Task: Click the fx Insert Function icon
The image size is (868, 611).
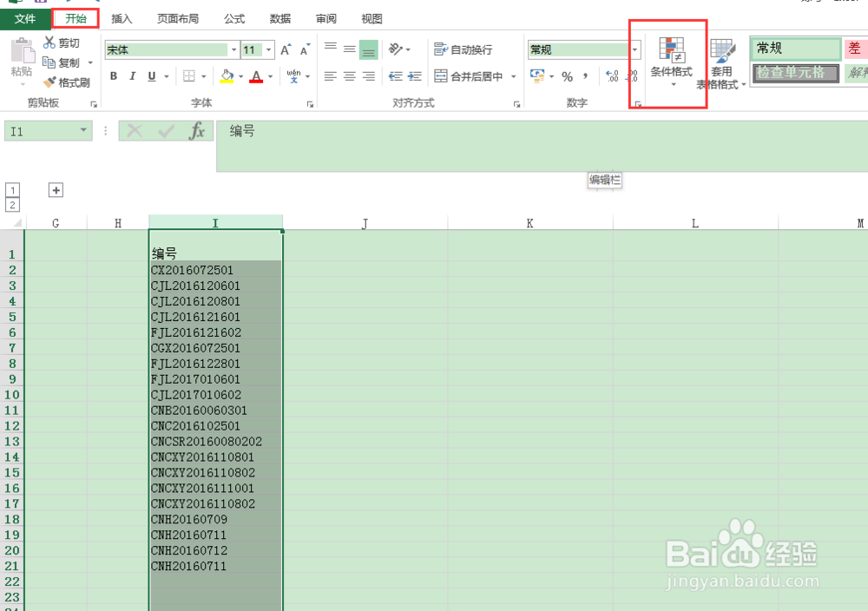Action: pos(197,131)
